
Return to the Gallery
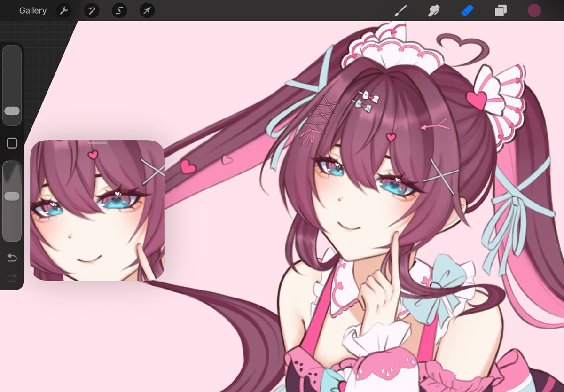click(x=33, y=10)
